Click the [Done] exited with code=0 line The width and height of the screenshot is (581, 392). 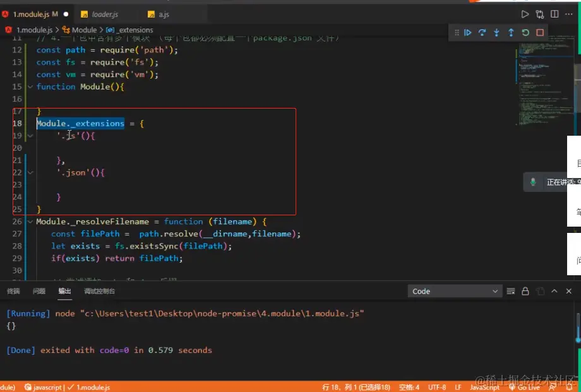109,350
